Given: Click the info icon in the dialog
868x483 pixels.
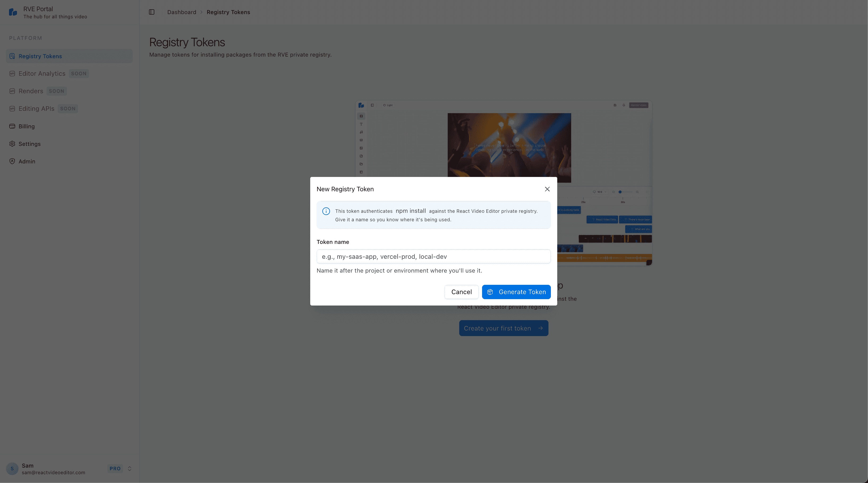Looking at the screenshot, I should (326, 211).
